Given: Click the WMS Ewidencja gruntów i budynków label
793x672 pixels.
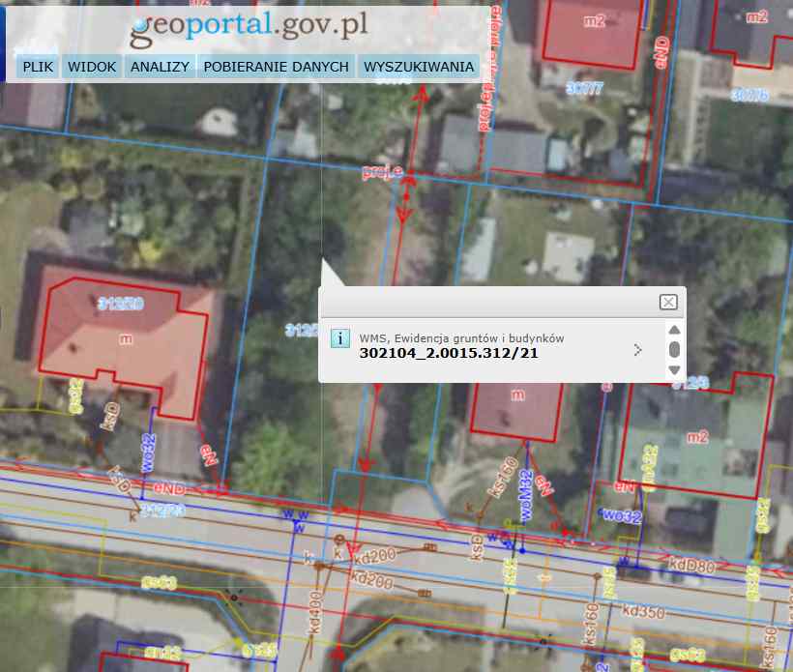Looking at the screenshot, I should (x=461, y=338).
